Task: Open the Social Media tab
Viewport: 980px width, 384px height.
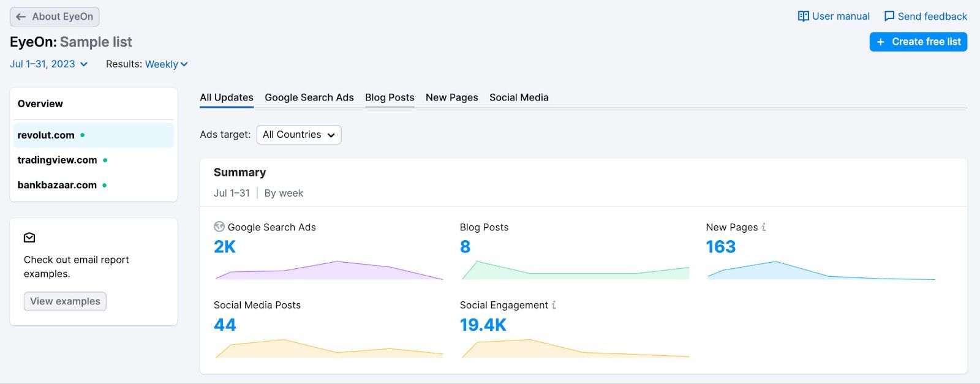Action: 519,97
